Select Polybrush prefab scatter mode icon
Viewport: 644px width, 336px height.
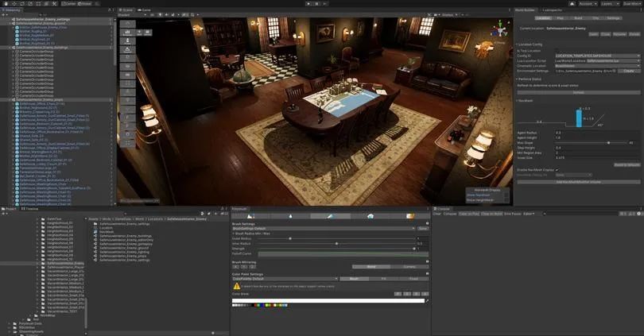coord(370,216)
